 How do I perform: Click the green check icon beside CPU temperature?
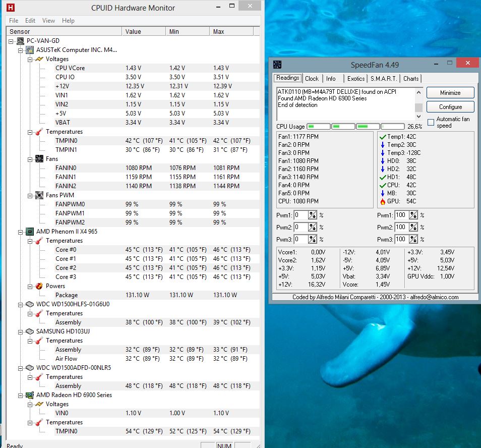pyautogui.click(x=383, y=185)
